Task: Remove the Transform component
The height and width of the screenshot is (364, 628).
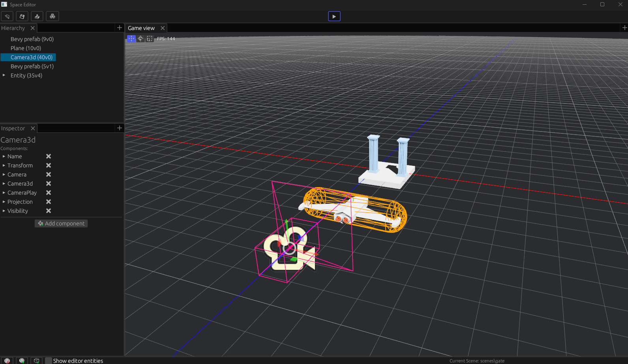Action: tap(49, 165)
